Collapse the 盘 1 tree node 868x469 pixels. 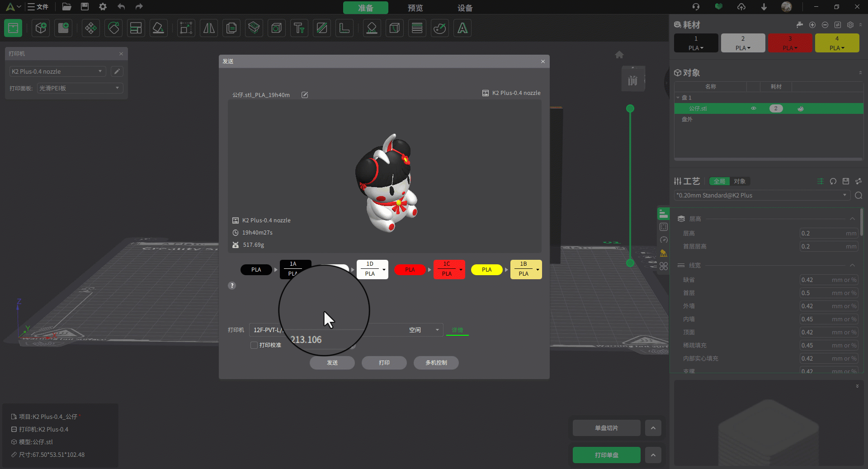point(678,98)
